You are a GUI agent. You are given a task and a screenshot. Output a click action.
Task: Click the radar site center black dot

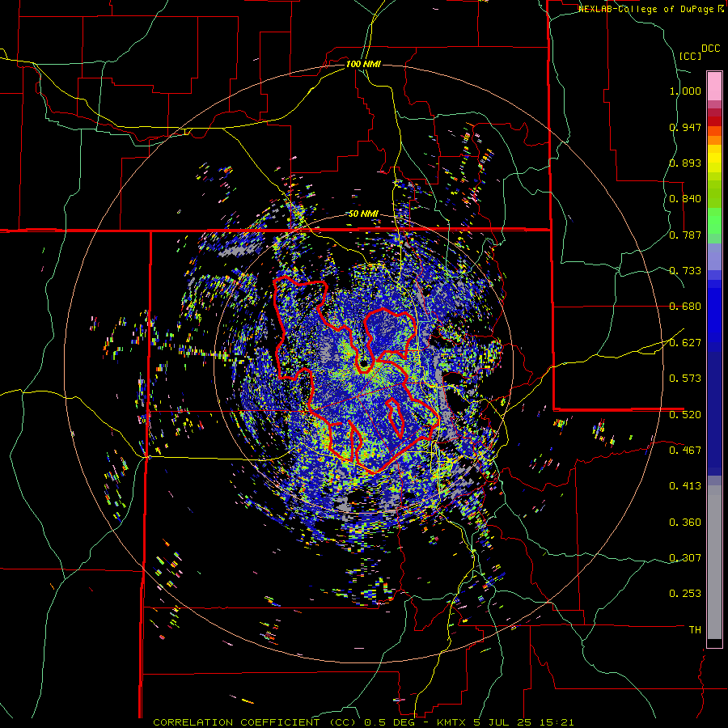click(363, 362)
